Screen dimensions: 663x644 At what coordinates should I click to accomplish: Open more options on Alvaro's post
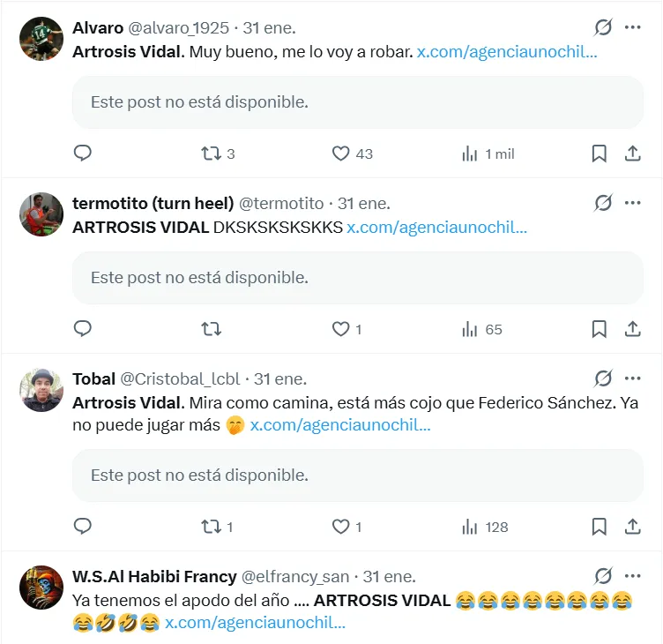tap(632, 27)
